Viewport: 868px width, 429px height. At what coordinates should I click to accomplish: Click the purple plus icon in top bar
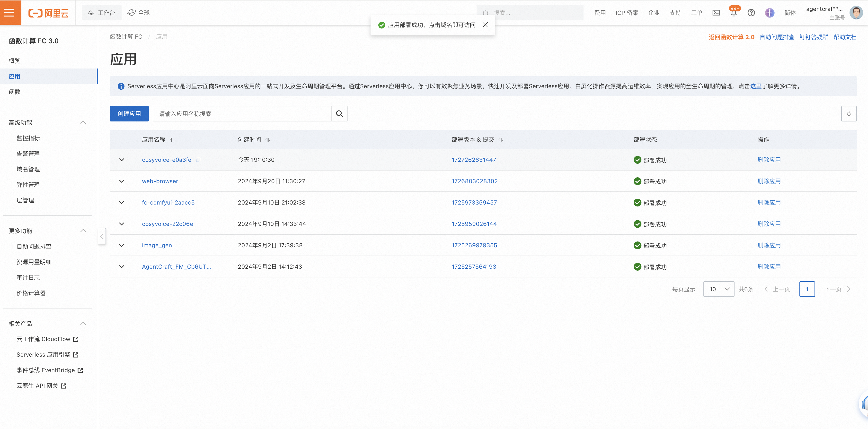pos(769,13)
